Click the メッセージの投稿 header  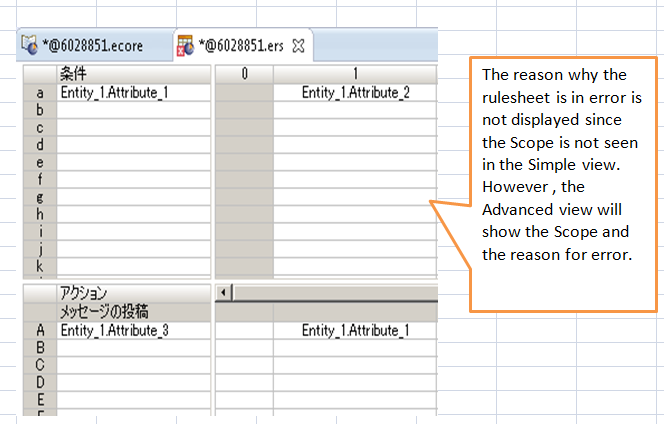coord(133,312)
